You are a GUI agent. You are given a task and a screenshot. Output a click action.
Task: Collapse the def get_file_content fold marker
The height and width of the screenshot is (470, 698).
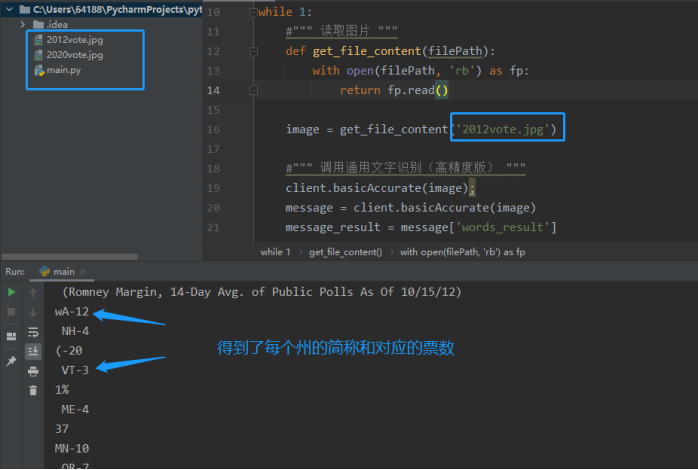click(253, 52)
